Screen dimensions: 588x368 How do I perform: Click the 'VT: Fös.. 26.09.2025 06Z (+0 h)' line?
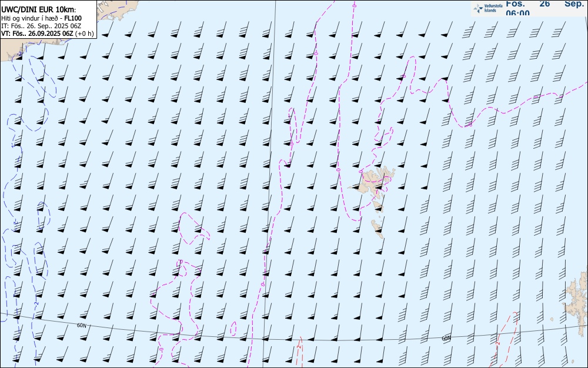[48, 34]
